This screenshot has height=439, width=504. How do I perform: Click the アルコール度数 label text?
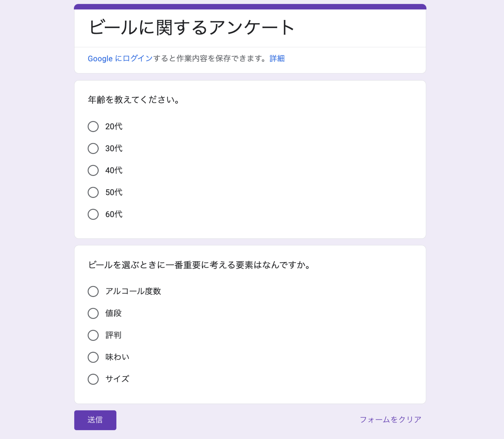click(133, 291)
